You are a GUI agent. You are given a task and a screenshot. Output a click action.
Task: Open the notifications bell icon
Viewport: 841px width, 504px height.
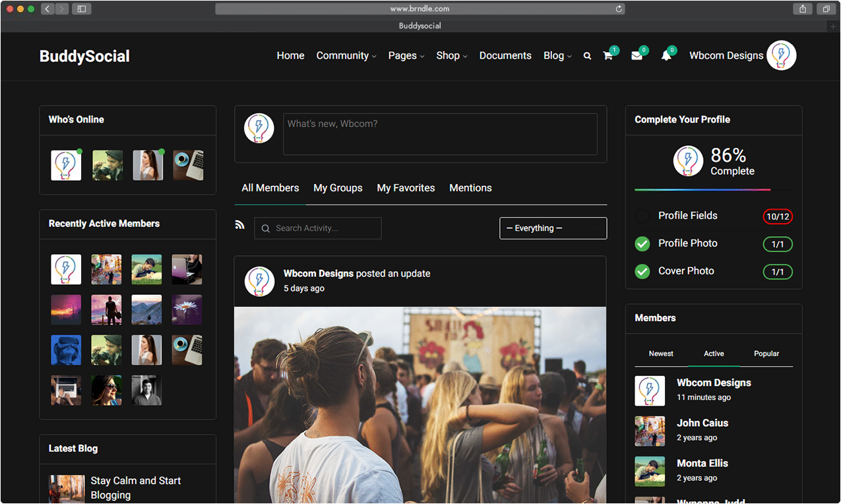[x=666, y=56]
